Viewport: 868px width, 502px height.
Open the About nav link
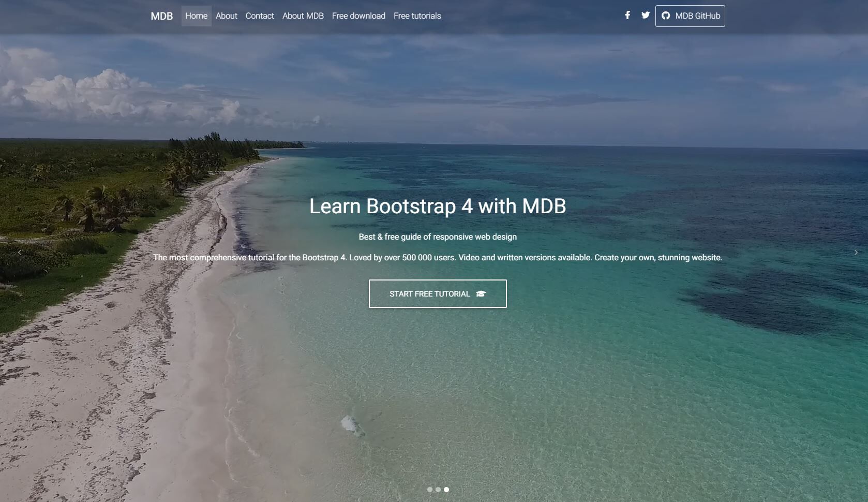(x=227, y=16)
